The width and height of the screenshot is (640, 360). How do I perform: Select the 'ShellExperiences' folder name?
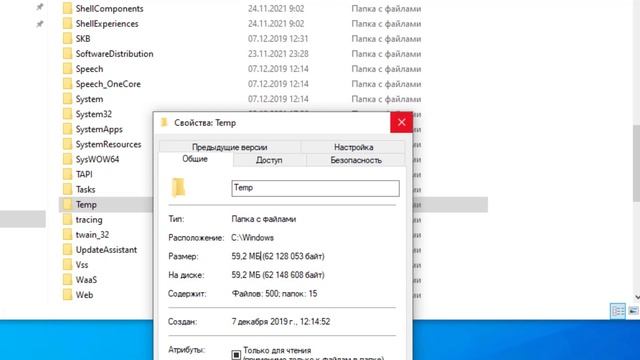[107, 24]
